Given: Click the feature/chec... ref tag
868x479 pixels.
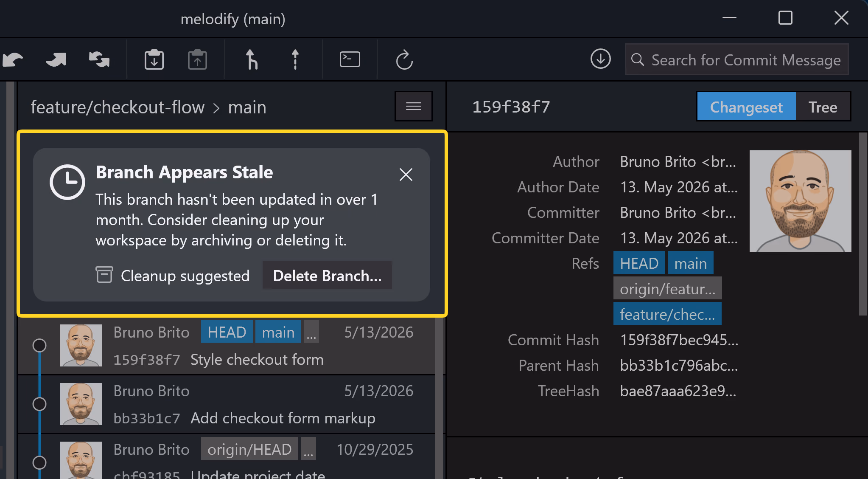Looking at the screenshot, I should [667, 314].
